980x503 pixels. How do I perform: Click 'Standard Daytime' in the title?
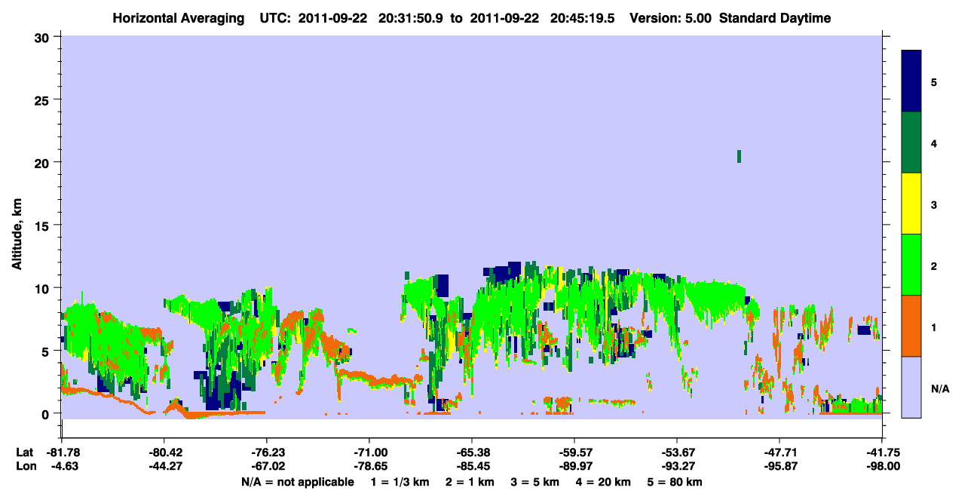coord(775,19)
